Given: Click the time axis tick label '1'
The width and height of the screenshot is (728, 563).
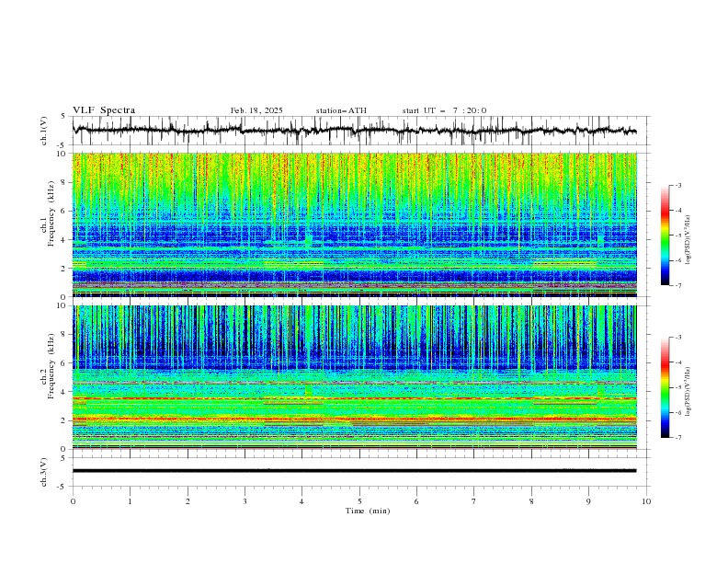Looking at the screenshot, I should click(x=130, y=501).
